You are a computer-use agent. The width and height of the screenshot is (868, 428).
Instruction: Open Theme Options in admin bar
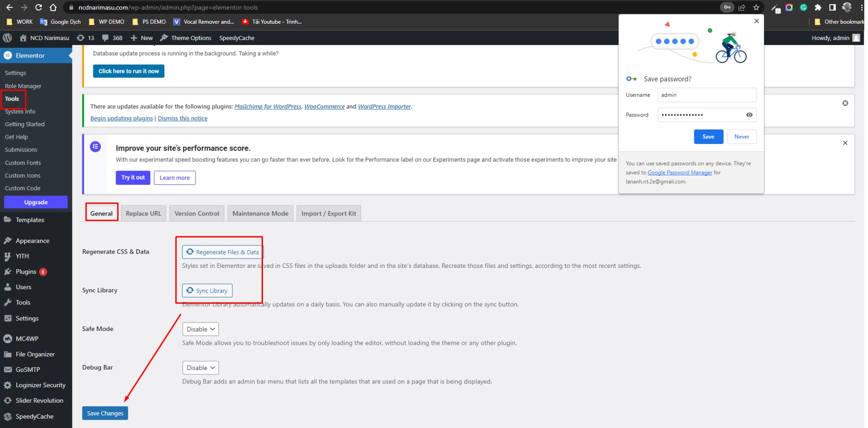(186, 38)
